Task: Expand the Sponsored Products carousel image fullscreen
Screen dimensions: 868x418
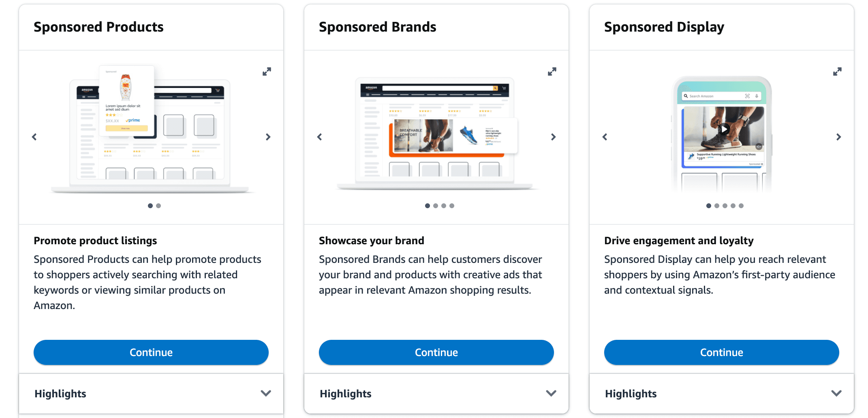Action: coord(267,71)
